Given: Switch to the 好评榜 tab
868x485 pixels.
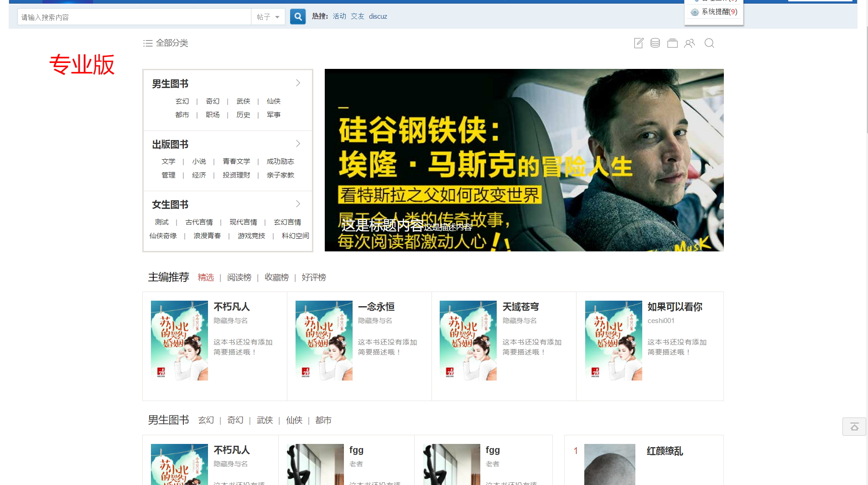Looking at the screenshot, I should 314,277.
